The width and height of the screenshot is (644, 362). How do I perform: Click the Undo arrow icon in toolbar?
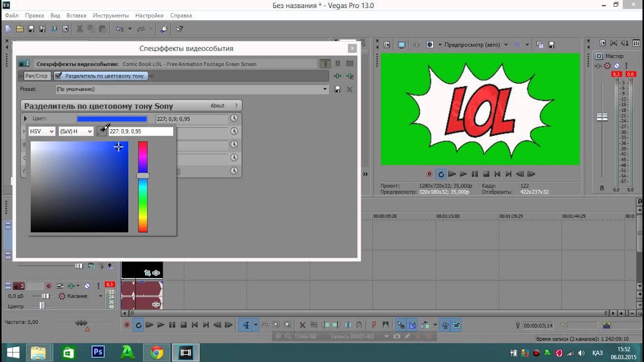pyautogui.click(x=120, y=29)
